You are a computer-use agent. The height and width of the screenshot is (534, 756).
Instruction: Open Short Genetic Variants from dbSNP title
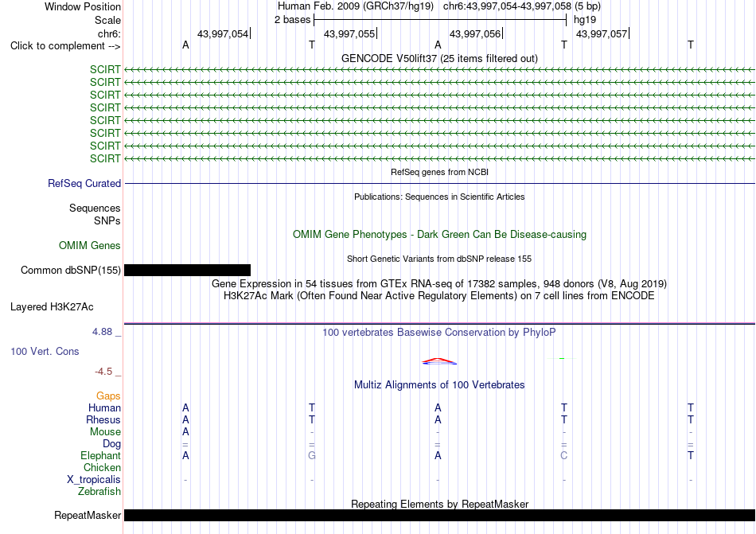coord(439,259)
